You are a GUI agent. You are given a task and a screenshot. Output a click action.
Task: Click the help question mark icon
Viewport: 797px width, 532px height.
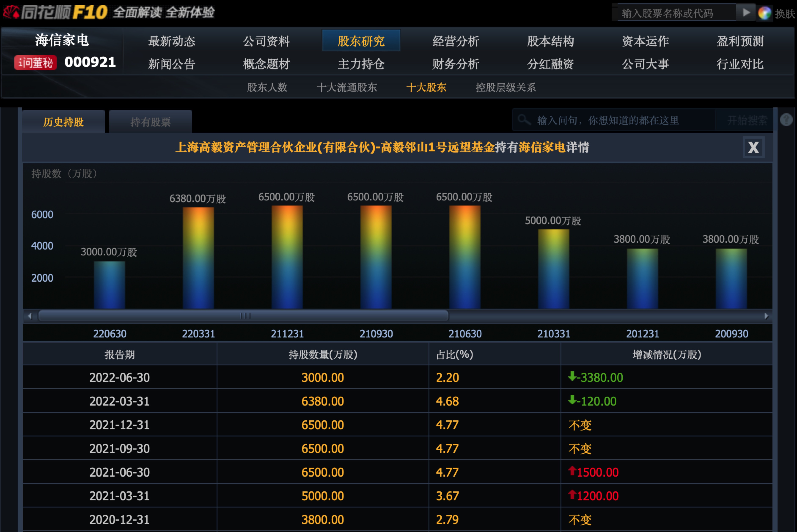(786, 120)
